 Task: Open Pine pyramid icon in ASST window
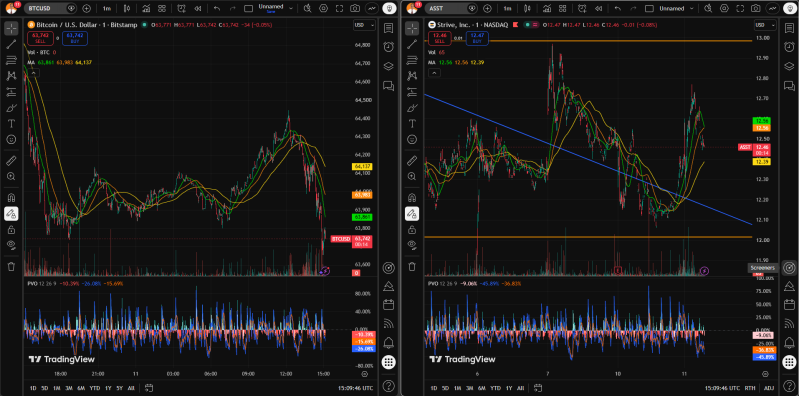tap(789, 286)
